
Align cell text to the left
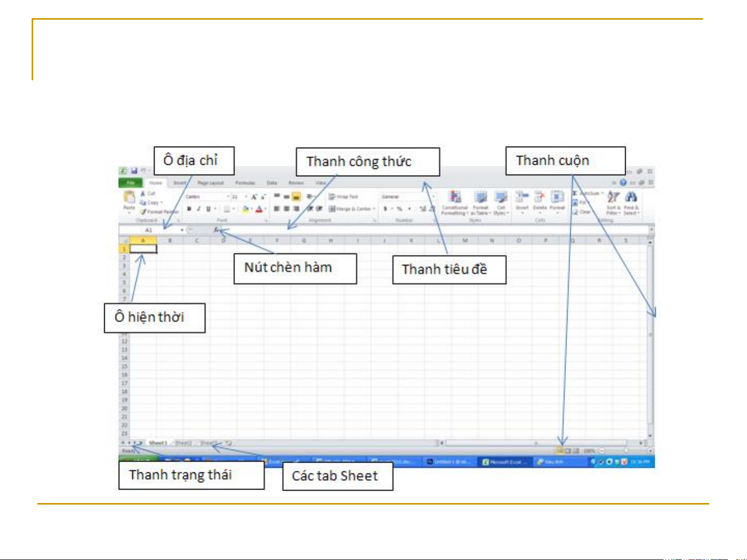pyautogui.click(x=277, y=209)
